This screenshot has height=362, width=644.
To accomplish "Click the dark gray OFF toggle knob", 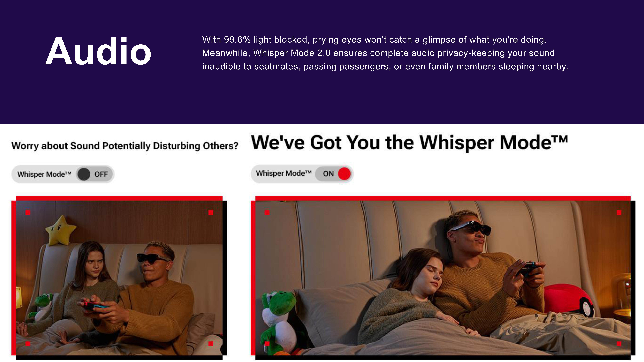I will [x=84, y=174].
